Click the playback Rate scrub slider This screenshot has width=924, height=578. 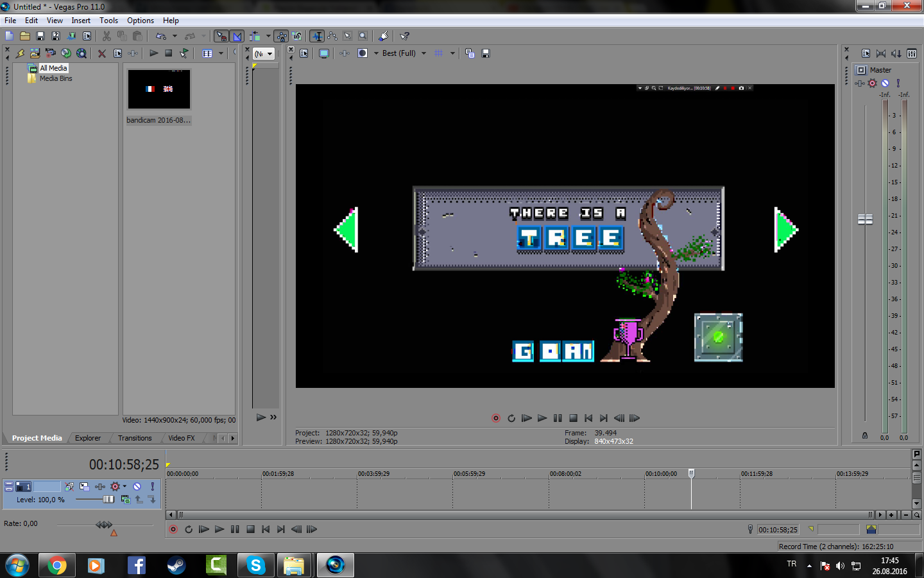104,525
